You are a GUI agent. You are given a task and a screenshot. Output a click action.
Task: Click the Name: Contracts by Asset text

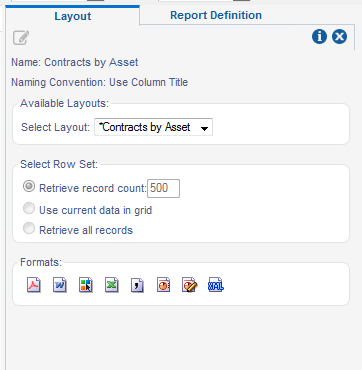[75, 62]
